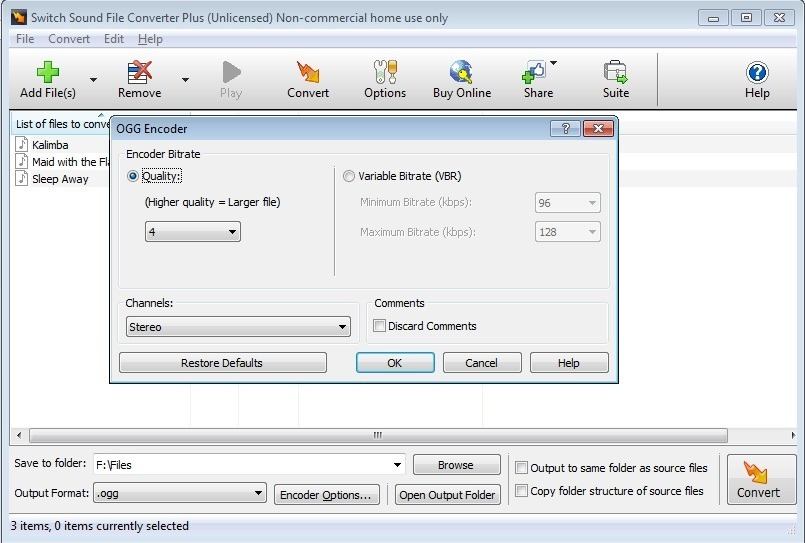Viewport: 805px width, 543px height.
Task: Click the OGG Encoder dialog help question button
Action: [x=565, y=128]
